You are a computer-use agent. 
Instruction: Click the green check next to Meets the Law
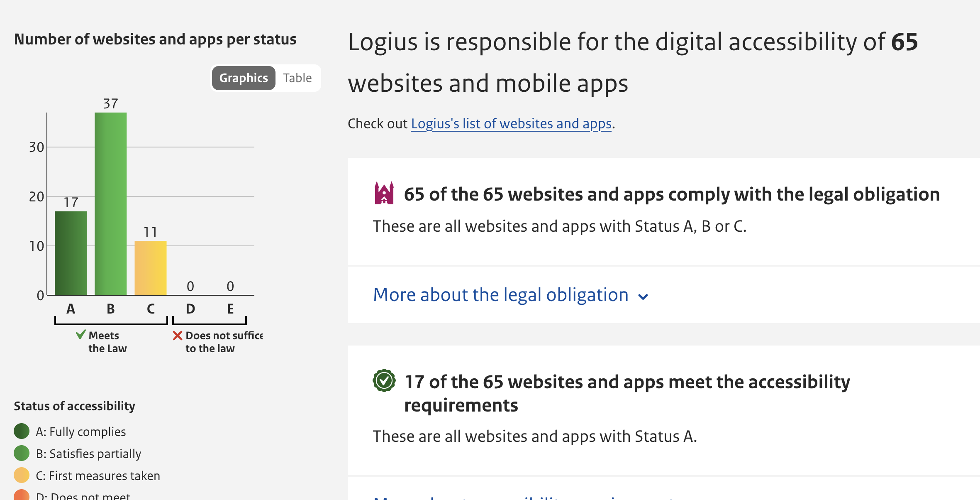[x=81, y=334]
